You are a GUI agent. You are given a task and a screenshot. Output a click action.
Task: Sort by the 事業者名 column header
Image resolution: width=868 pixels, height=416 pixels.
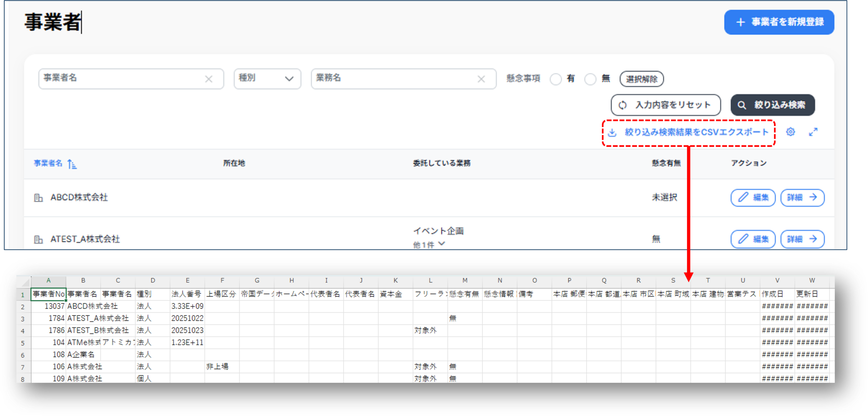(x=55, y=163)
